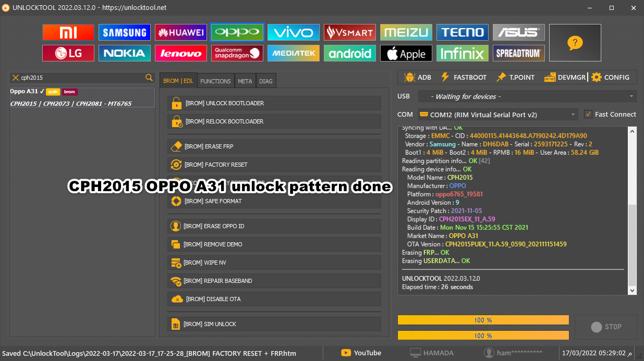This screenshot has width=644, height=361.
Task: Select the Samsung brand icon
Action: (x=125, y=32)
